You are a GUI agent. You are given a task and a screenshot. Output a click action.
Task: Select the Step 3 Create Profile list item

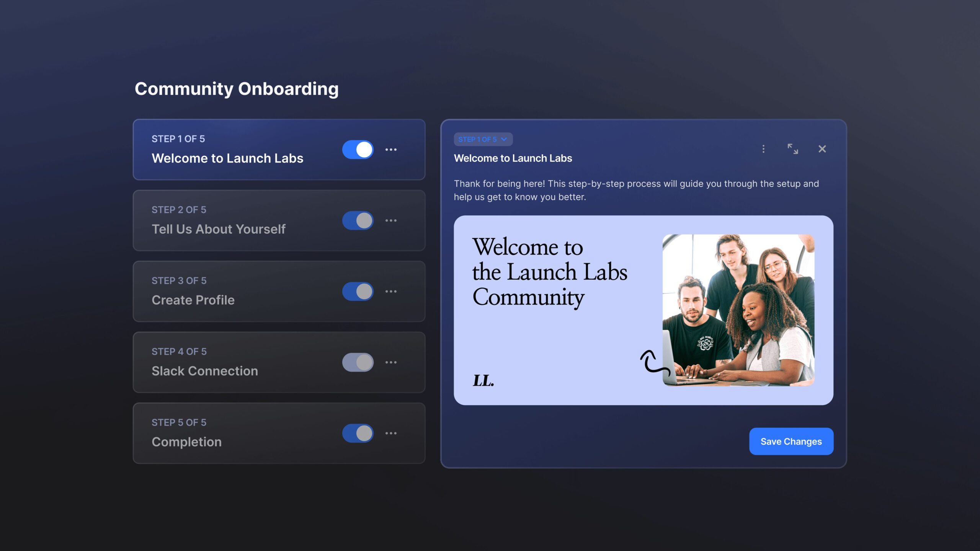279,291
